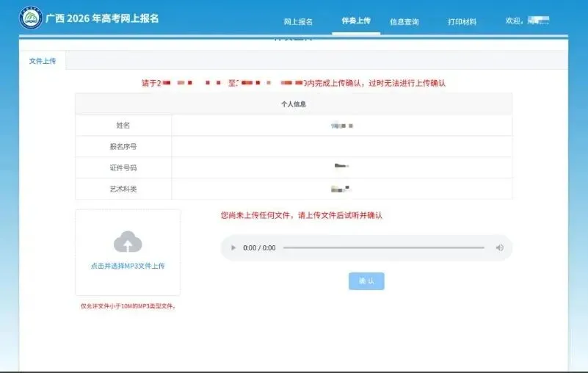
Task: Click the 个人信息 table header
Action: [x=294, y=104]
